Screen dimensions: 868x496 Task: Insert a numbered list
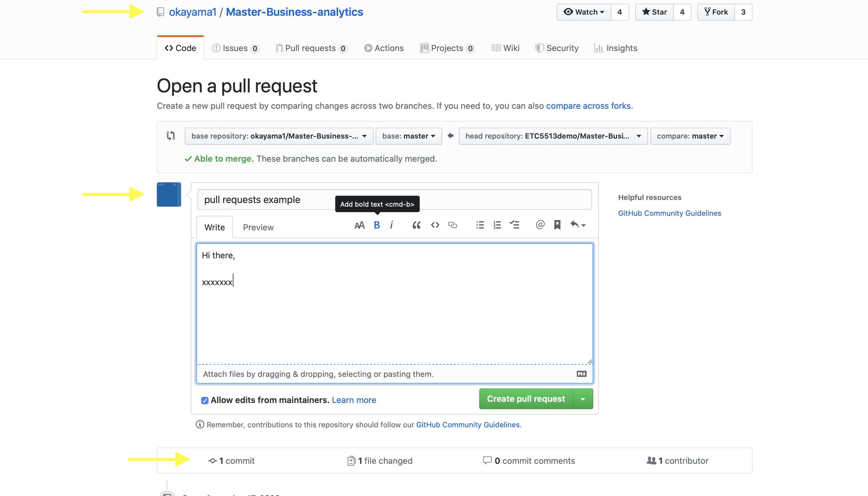(x=497, y=225)
